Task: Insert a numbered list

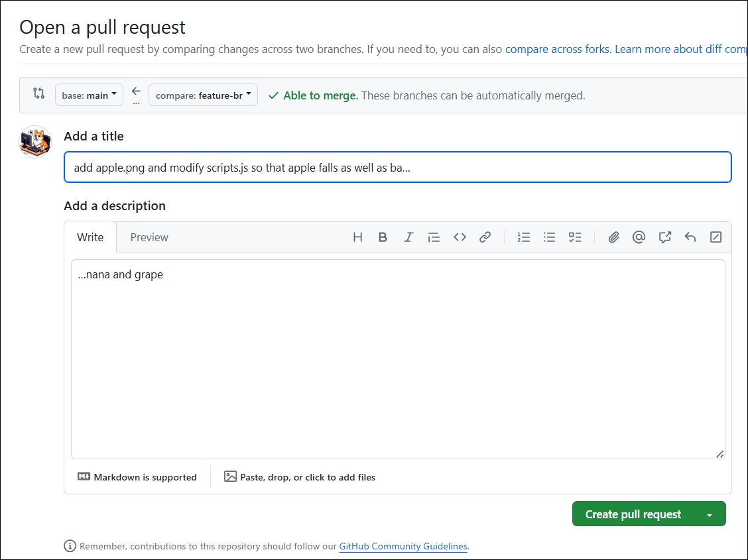Action: (x=524, y=237)
